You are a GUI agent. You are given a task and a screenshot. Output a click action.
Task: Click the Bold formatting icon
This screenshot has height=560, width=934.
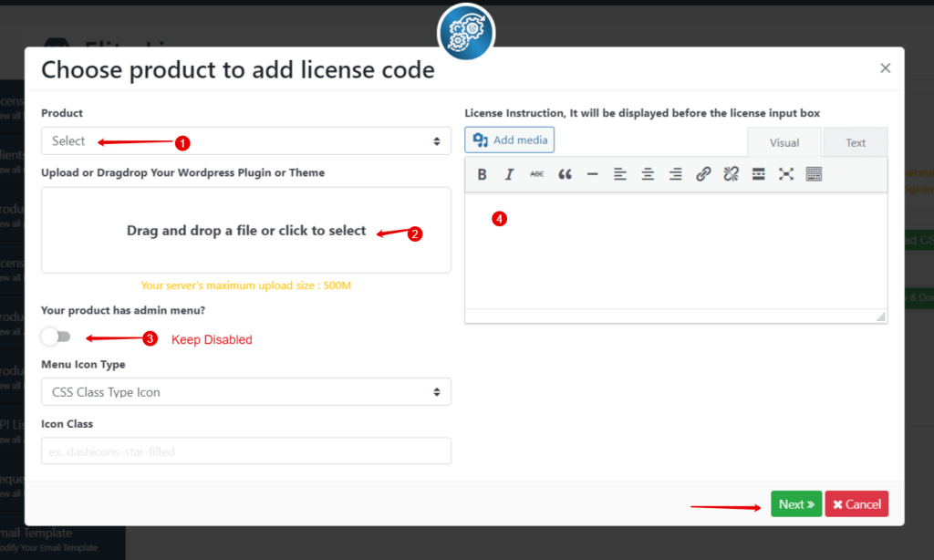tap(483, 174)
